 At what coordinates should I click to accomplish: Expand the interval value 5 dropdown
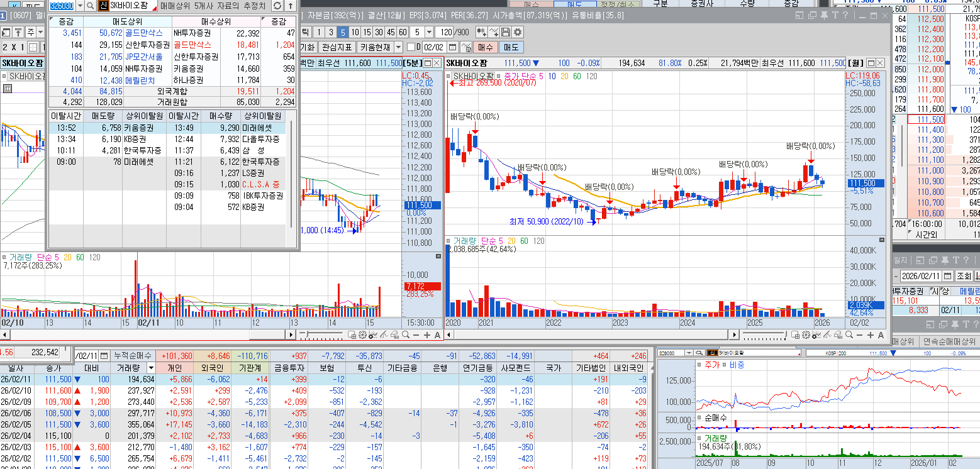pyautogui.click(x=429, y=32)
